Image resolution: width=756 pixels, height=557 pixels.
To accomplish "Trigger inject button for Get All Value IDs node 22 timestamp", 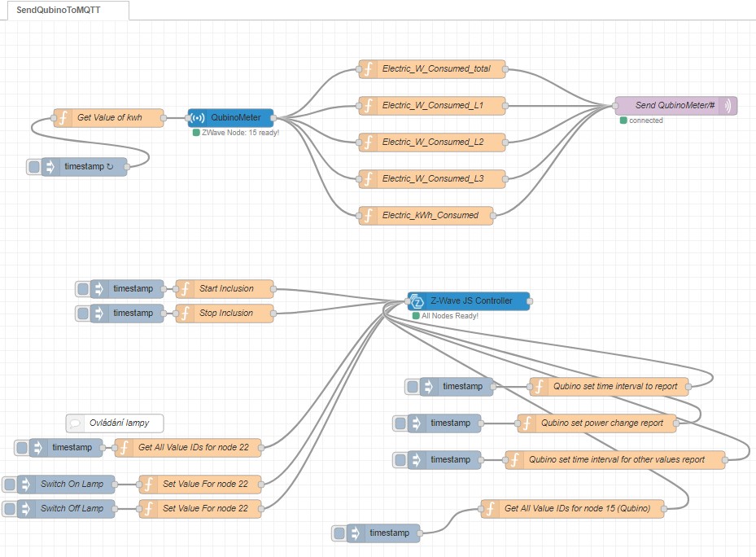I will [22, 447].
